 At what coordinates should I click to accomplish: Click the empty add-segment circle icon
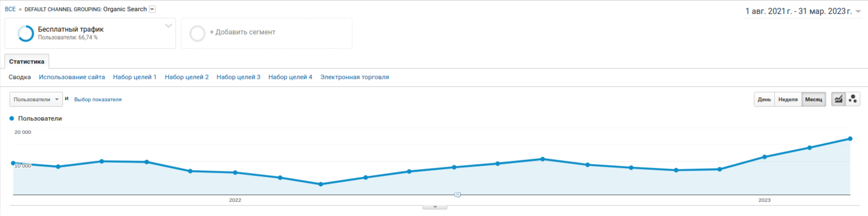[197, 33]
